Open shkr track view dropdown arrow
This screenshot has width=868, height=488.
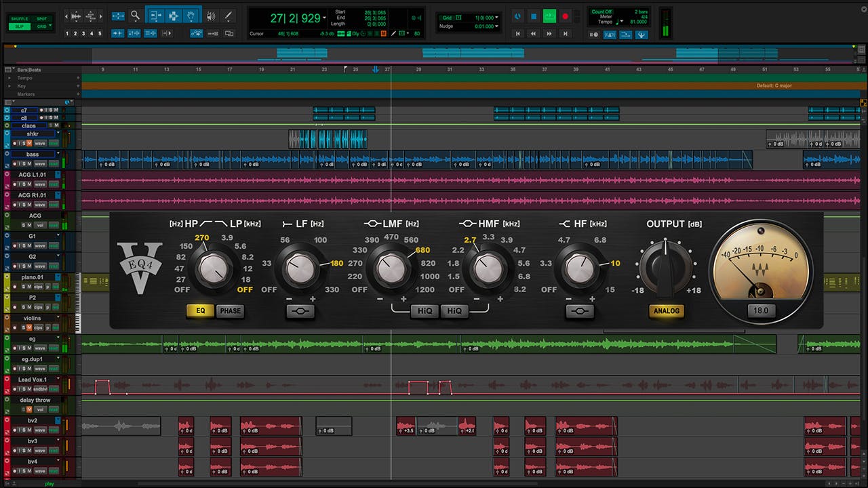58,133
